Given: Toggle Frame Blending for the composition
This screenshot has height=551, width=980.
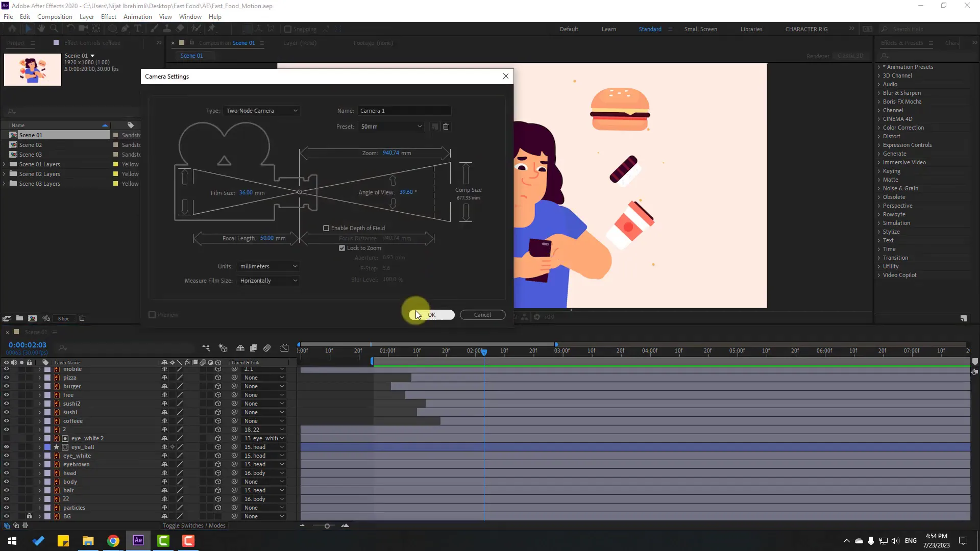Looking at the screenshot, I should (254, 348).
